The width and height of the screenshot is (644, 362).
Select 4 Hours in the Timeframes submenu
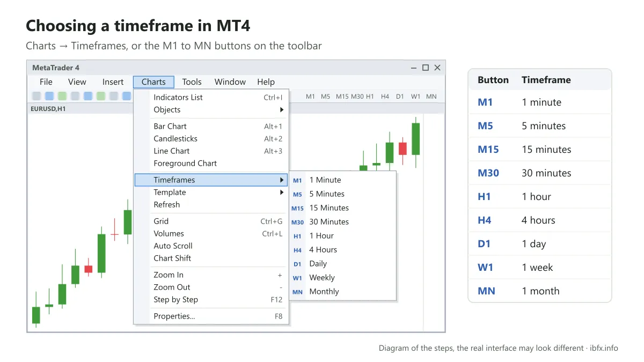tap(343, 250)
